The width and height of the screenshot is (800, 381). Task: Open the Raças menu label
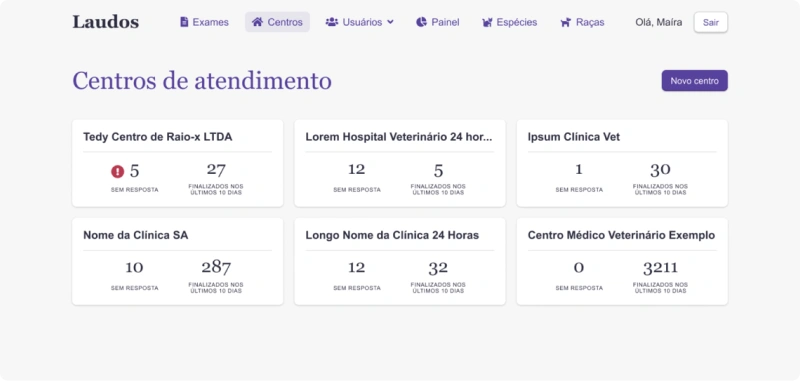click(590, 22)
